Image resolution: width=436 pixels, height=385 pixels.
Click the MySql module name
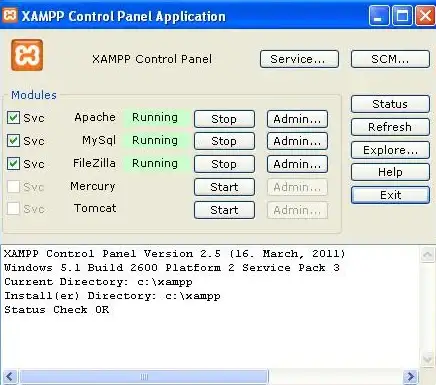(99, 140)
